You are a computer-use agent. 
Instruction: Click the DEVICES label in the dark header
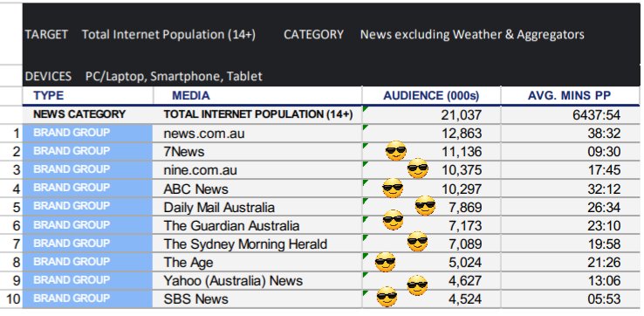pos(48,77)
